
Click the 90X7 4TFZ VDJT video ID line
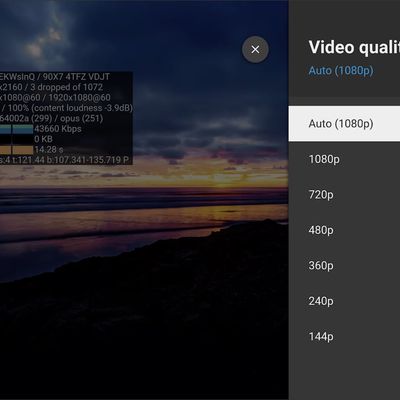tap(55, 77)
